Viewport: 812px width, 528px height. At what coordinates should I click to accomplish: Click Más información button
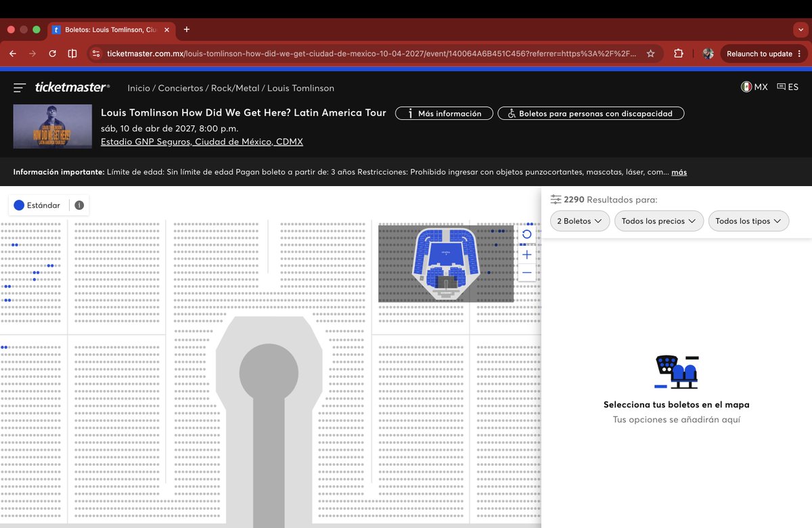443,114
